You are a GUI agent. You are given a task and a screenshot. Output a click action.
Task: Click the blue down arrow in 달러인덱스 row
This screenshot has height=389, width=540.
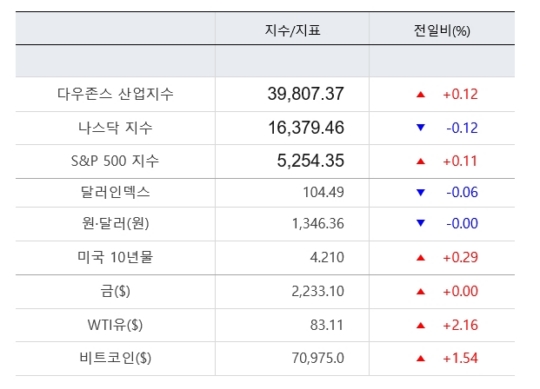420,192
